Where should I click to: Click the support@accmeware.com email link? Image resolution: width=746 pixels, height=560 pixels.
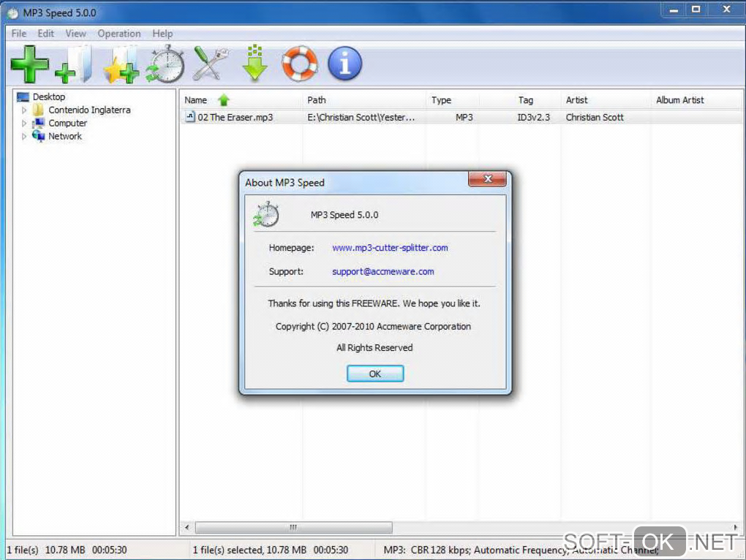pos(383,271)
